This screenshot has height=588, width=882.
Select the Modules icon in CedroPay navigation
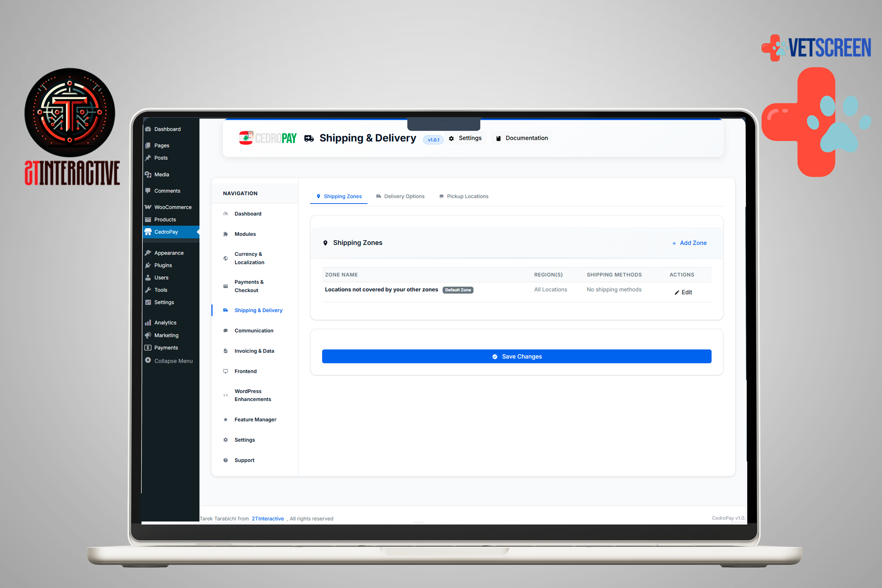click(x=225, y=234)
